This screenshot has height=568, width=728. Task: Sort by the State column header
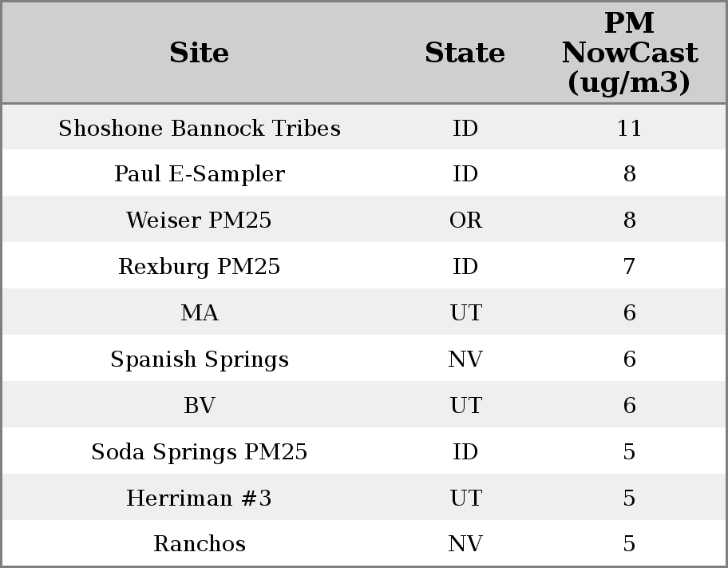coord(465,53)
